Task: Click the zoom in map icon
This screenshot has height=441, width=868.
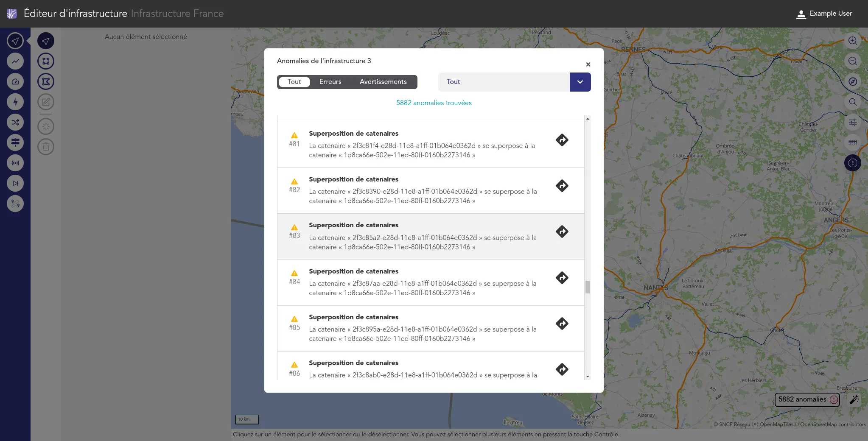Action: (x=852, y=41)
